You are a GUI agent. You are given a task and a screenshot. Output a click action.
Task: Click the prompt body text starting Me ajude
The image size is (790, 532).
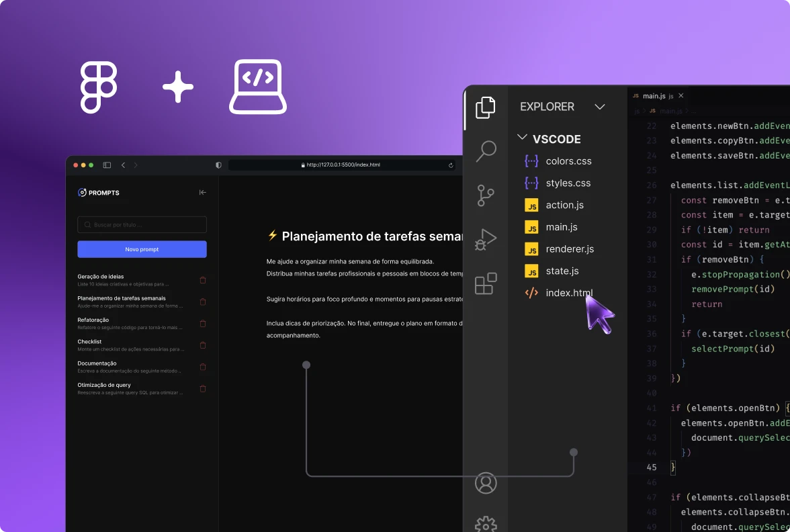(x=350, y=261)
